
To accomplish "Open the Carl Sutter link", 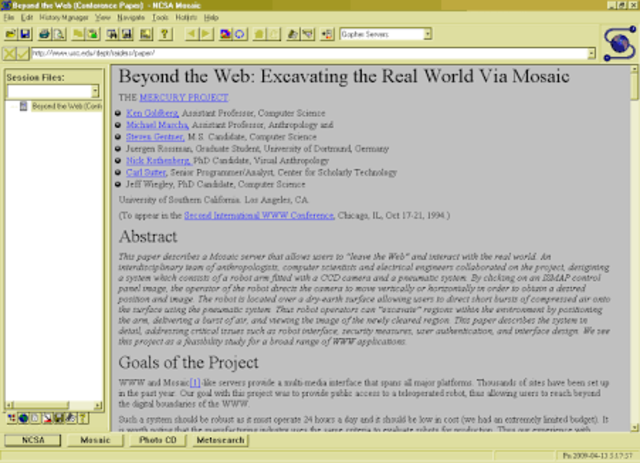I will (146, 172).
